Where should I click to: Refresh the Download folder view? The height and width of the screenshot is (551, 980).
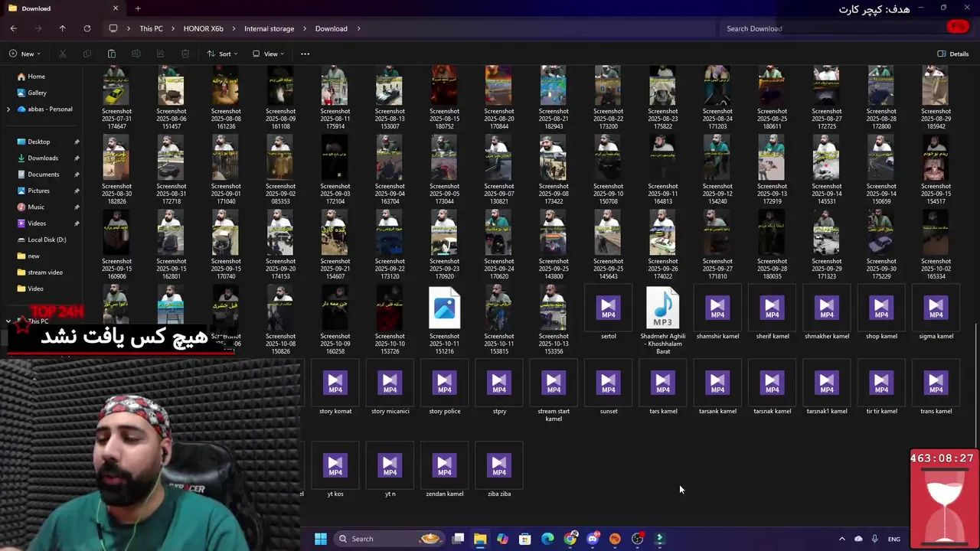[87, 28]
